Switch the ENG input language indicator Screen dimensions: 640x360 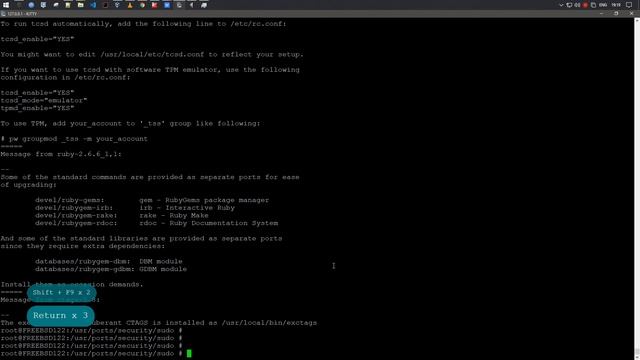click(x=603, y=5)
